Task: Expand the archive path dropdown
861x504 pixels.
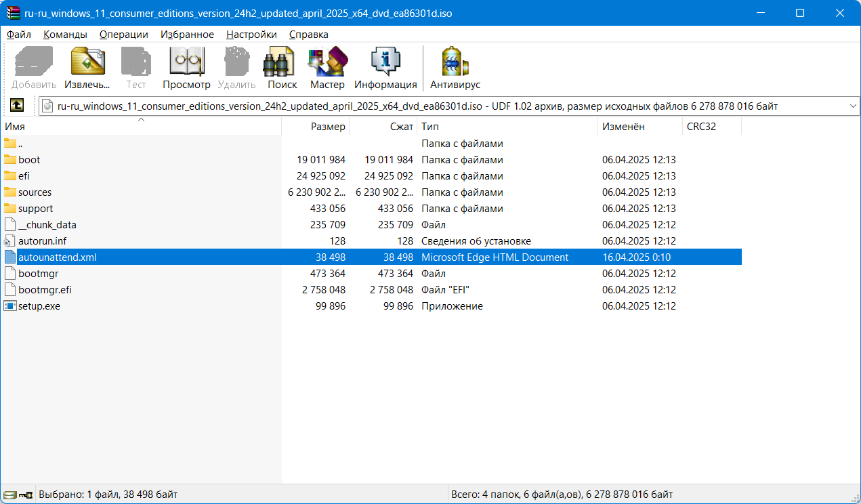Action: [853, 106]
